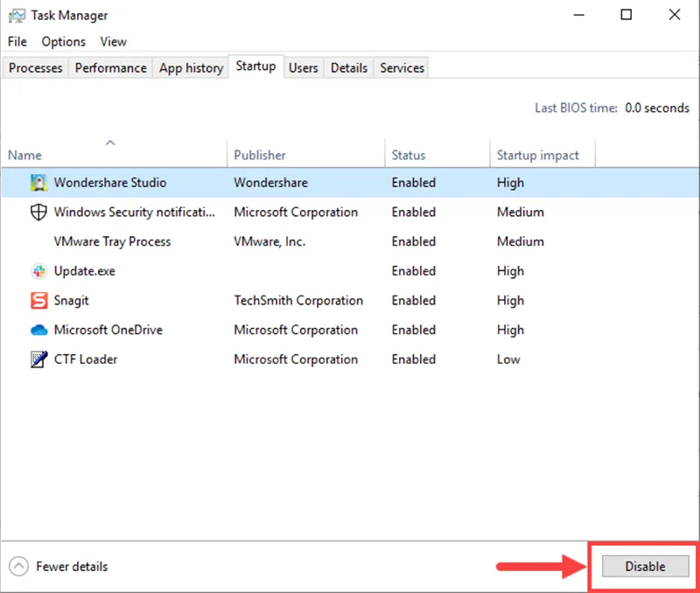Viewport: 700px width, 593px height.
Task: View the App history tab
Action: click(190, 67)
